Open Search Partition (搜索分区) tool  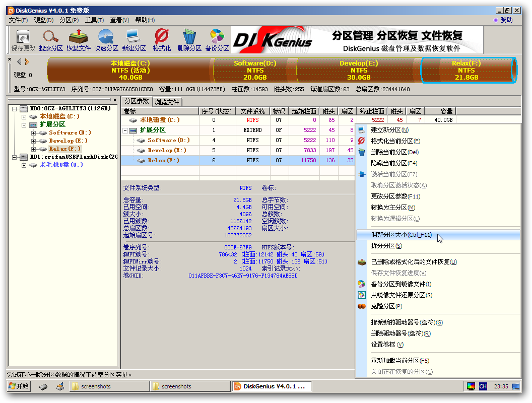click(51, 40)
